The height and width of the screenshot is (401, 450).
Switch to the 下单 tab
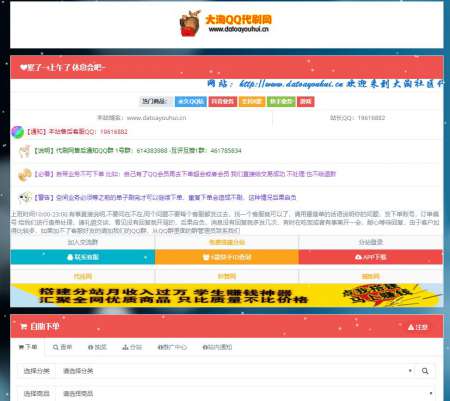click(x=28, y=347)
